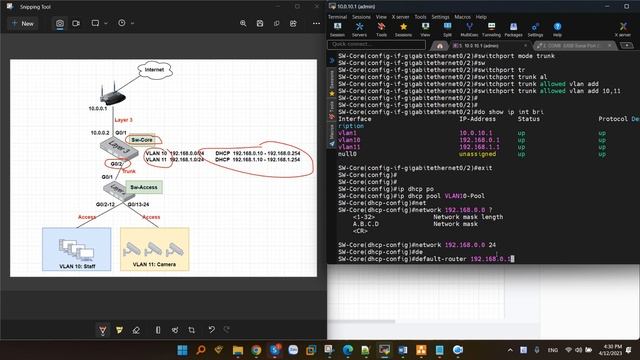Open Macros sidebar tab in MobaXterm

(x=332, y=136)
